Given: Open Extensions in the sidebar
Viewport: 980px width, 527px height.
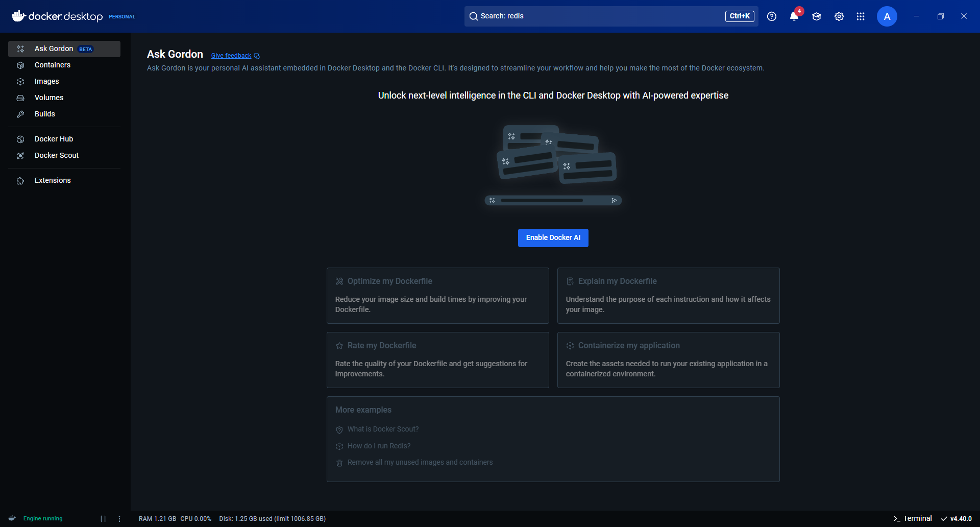Looking at the screenshot, I should click(53, 180).
